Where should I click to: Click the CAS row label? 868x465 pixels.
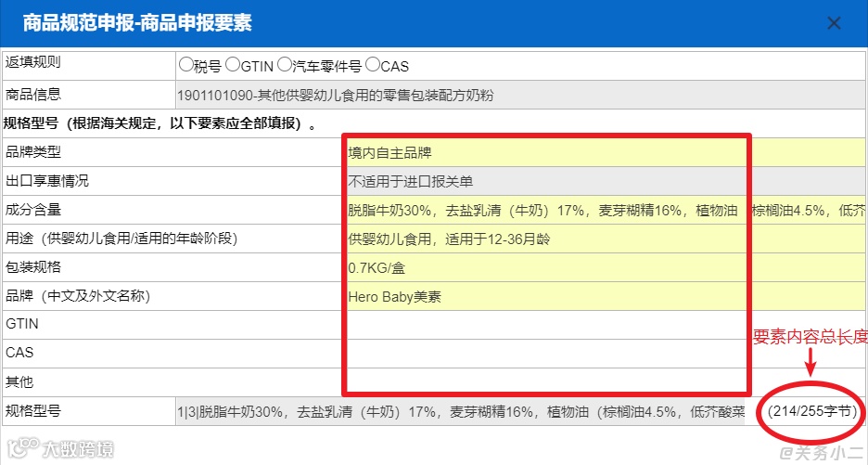point(19,353)
